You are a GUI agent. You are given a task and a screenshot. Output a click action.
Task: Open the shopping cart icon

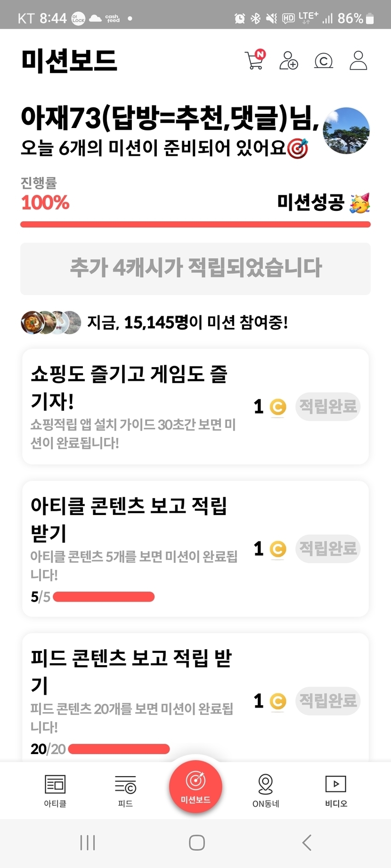(255, 60)
